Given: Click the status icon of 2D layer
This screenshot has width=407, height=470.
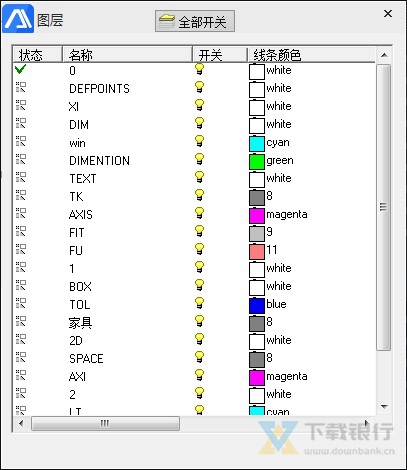Looking at the screenshot, I should pyautogui.click(x=21, y=340).
